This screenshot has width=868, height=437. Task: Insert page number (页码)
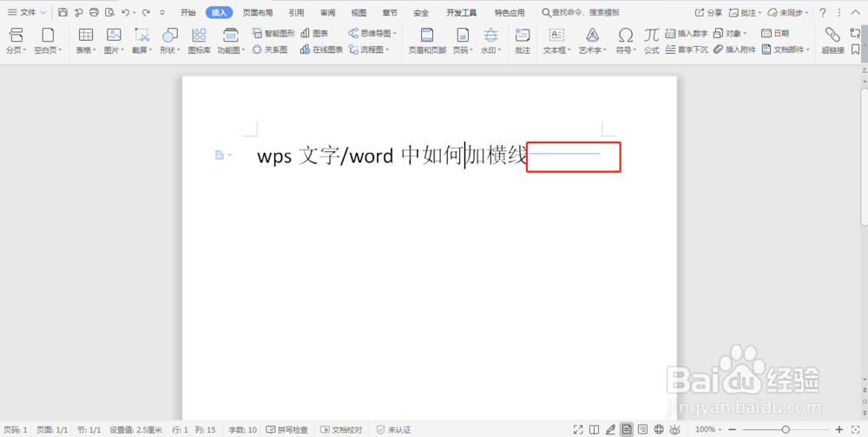tap(463, 42)
